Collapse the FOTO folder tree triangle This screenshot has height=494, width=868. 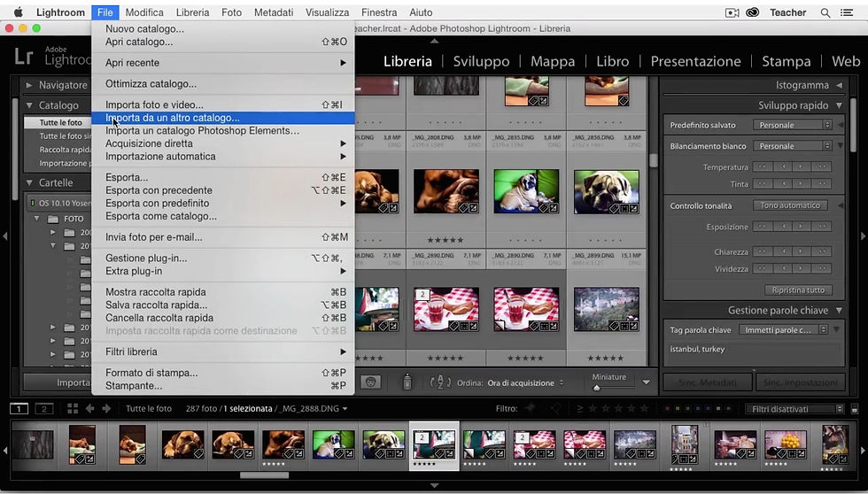click(37, 219)
